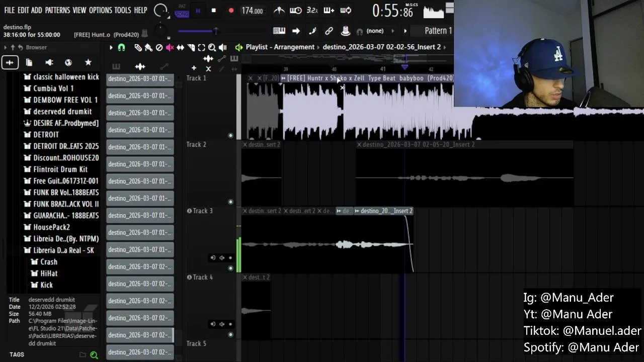
Task: Open the PATTERNS menu
Action: [57, 10]
